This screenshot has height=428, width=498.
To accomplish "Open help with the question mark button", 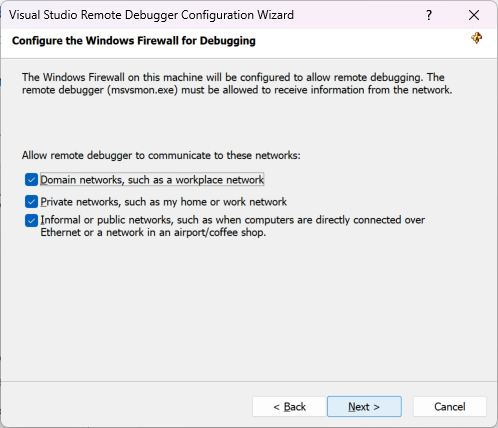I will [429, 15].
